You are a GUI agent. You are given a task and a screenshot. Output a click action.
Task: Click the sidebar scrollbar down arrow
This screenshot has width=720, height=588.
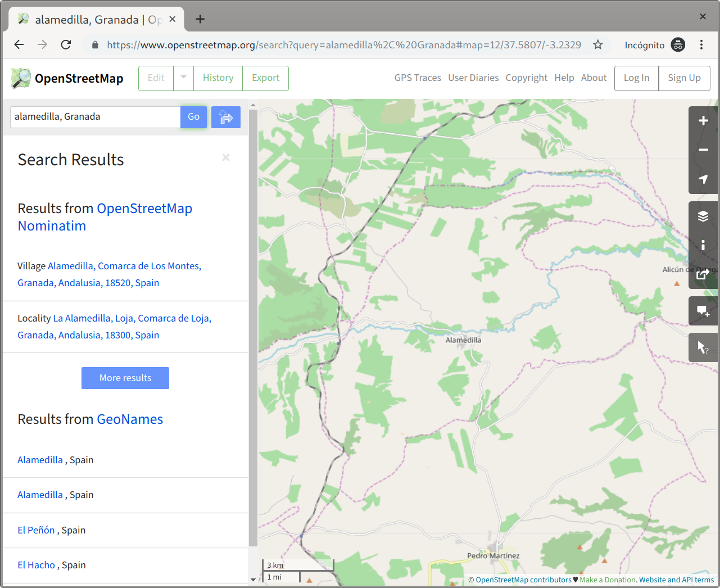[253, 580]
